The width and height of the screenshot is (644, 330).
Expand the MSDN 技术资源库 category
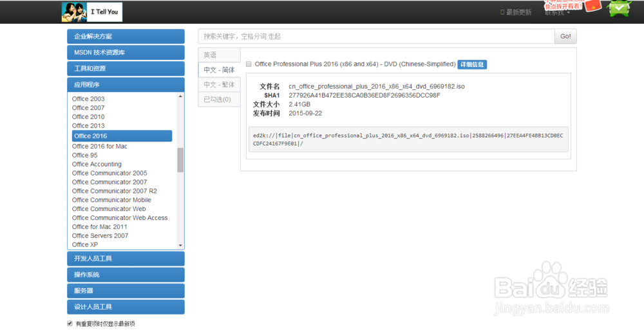click(x=126, y=53)
